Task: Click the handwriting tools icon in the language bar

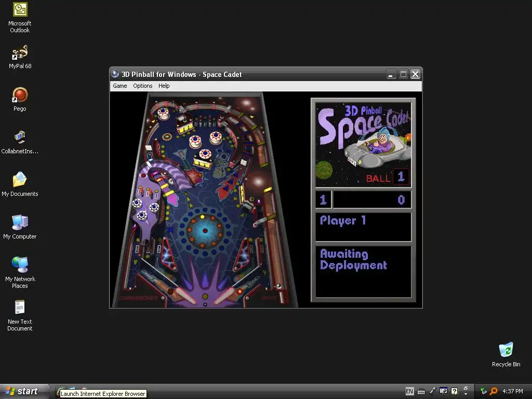Action: 443,391
